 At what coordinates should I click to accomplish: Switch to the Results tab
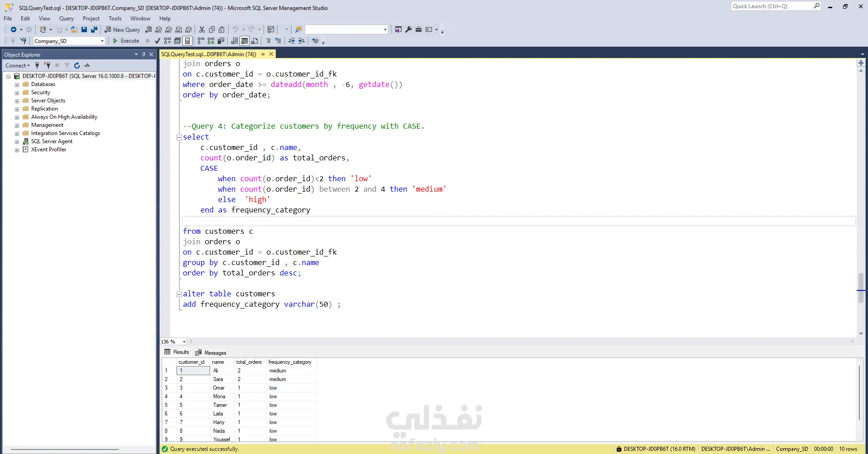[177, 352]
